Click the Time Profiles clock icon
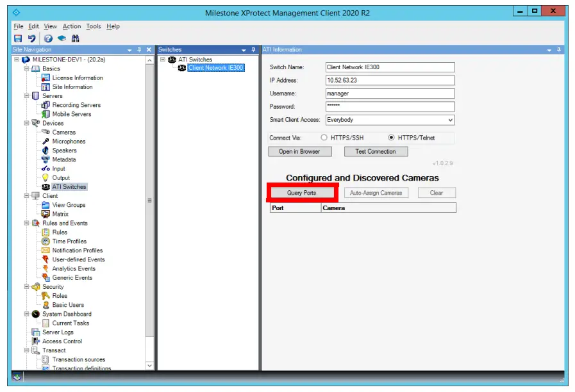 tap(46, 241)
